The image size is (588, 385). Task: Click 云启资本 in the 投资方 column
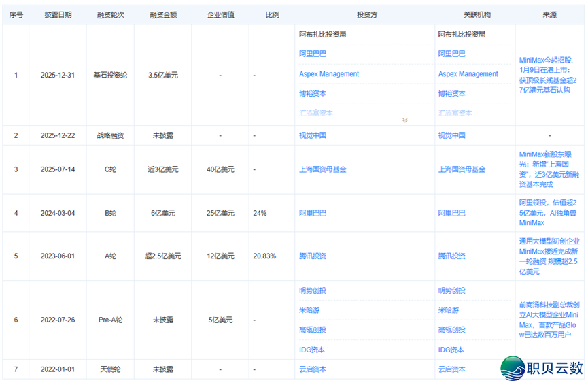313,369
